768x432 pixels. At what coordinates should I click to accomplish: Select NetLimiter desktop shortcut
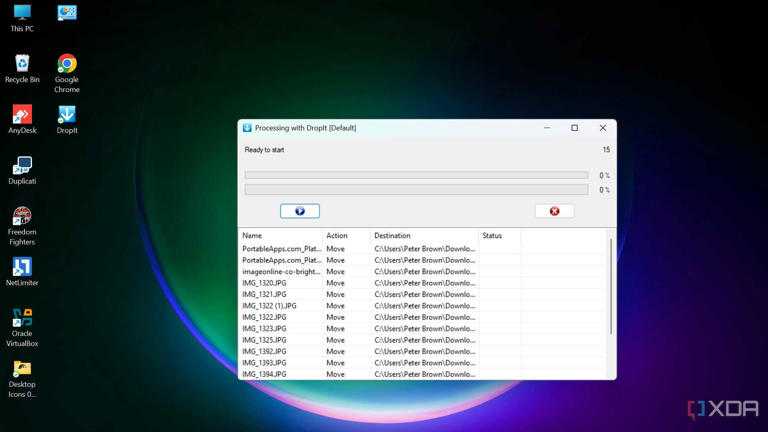click(22, 272)
